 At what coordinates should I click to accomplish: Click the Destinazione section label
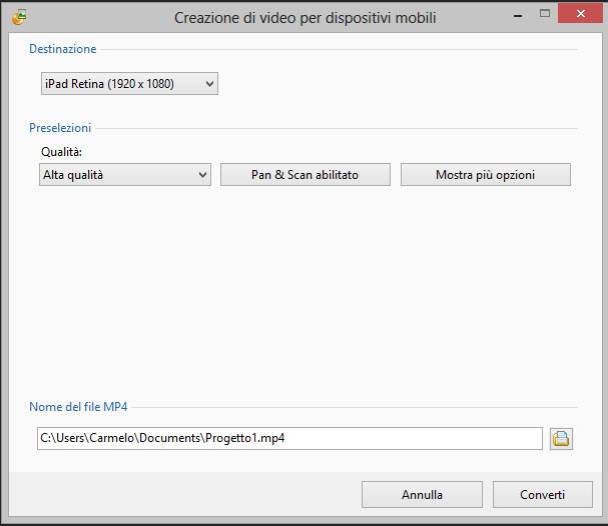tap(63, 49)
